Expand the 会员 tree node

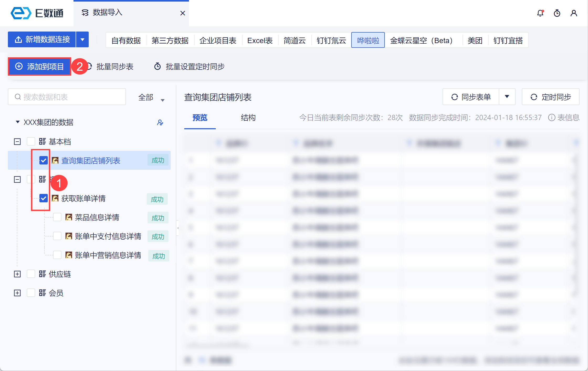pos(17,293)
